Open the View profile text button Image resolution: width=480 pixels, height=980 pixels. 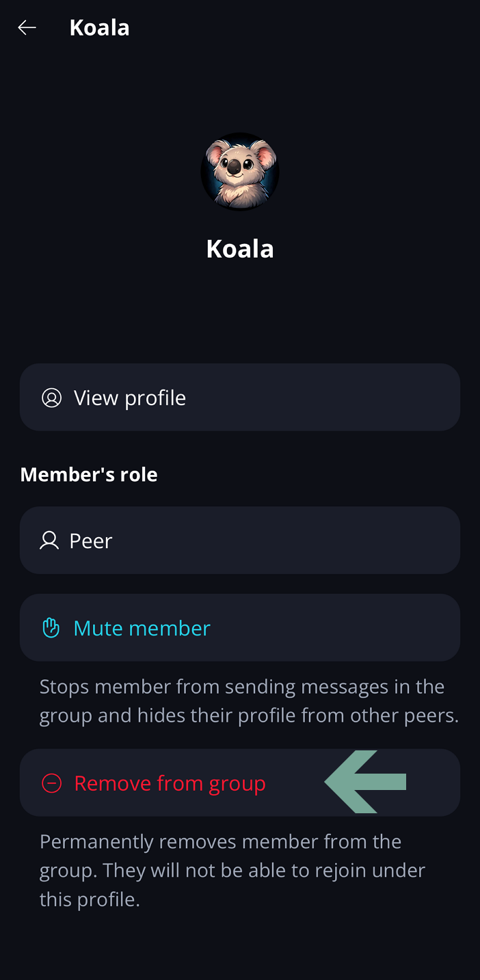click(x=130, y=398)
